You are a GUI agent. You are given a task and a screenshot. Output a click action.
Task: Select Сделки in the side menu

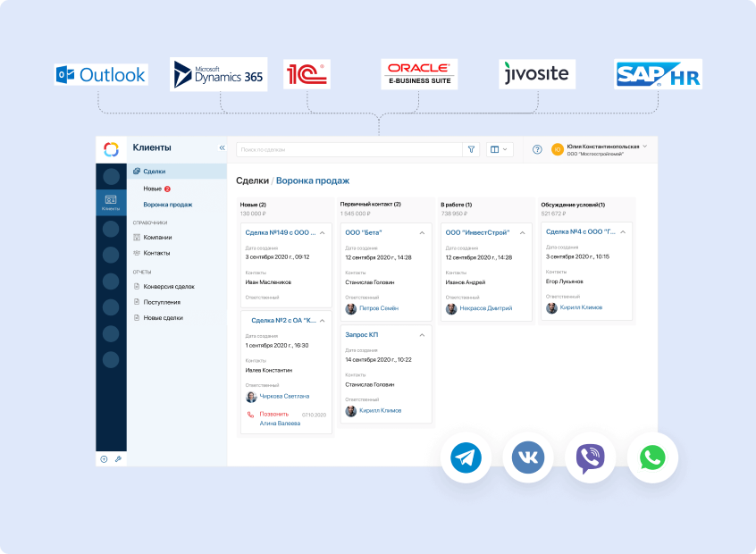point(177,172)
